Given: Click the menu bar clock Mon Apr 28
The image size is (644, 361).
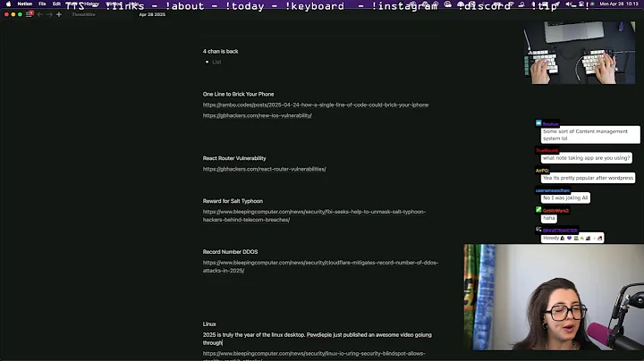Looking at the screenshot, I should click(619, 4).
